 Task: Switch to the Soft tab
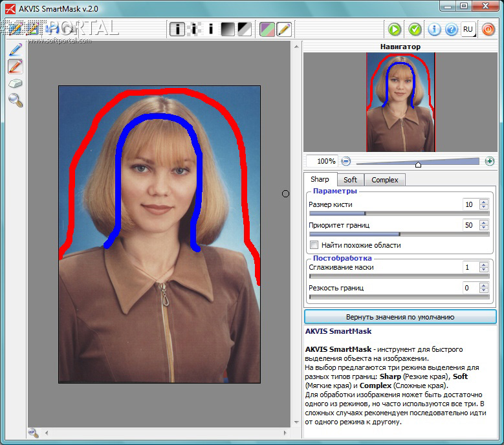(x=350, y=180)
